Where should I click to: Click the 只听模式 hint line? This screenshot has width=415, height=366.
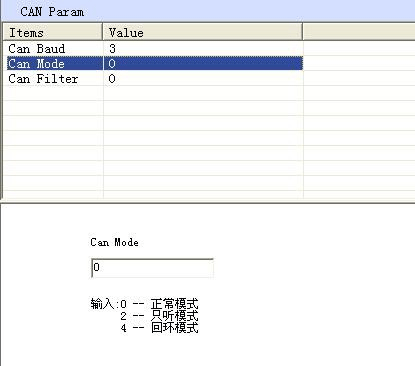159,315
